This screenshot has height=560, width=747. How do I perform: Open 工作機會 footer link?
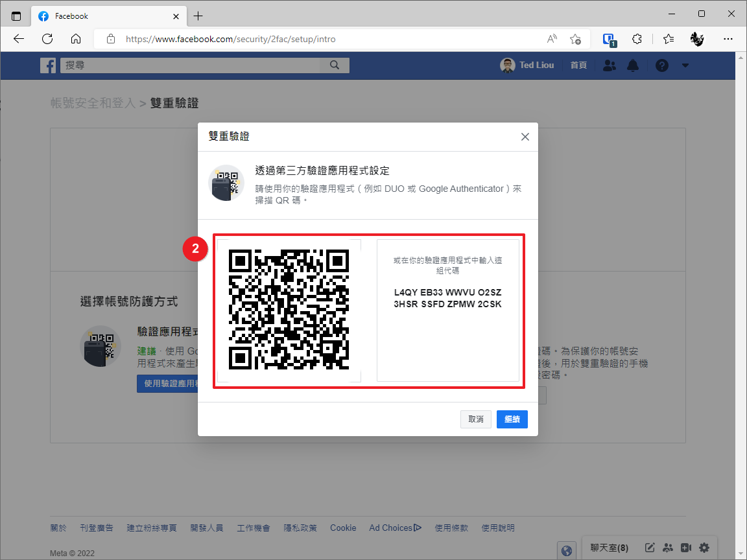(254, 528)
